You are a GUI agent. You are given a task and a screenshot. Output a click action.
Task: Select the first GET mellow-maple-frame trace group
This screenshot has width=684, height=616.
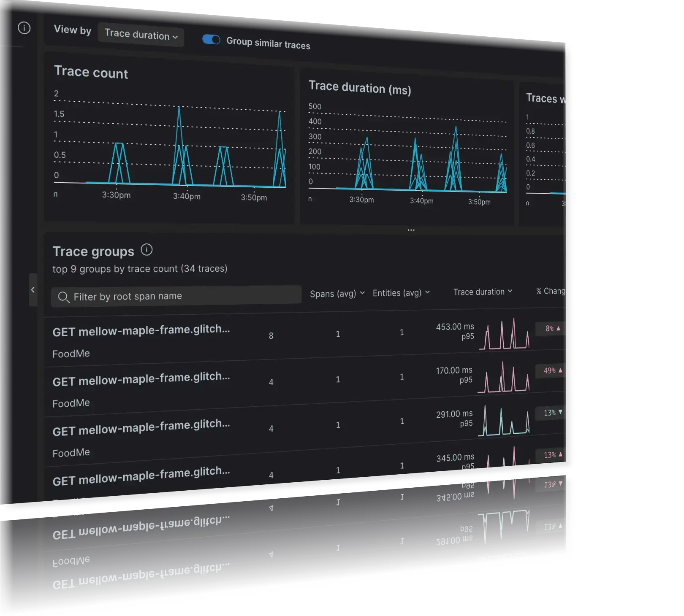click(x=141, y=330)
